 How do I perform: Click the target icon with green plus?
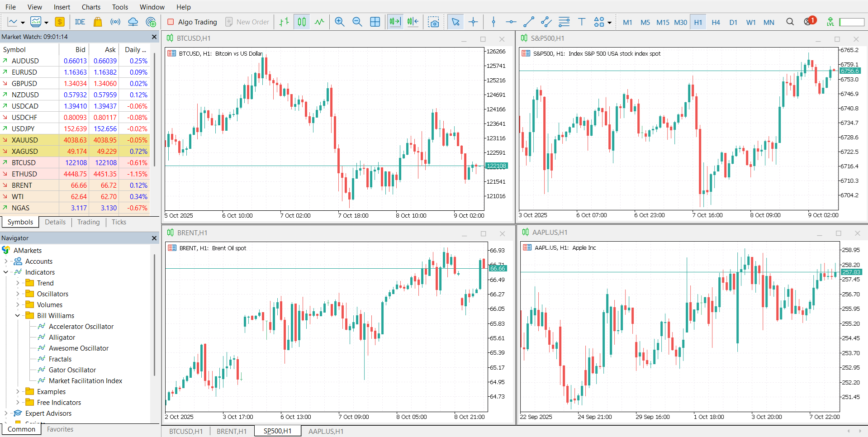click(x=151, y=22)
